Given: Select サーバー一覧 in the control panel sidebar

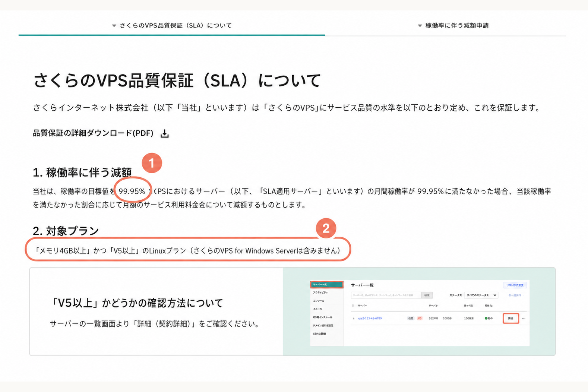Looking at the screenshot, I should (x=326, y=285).
